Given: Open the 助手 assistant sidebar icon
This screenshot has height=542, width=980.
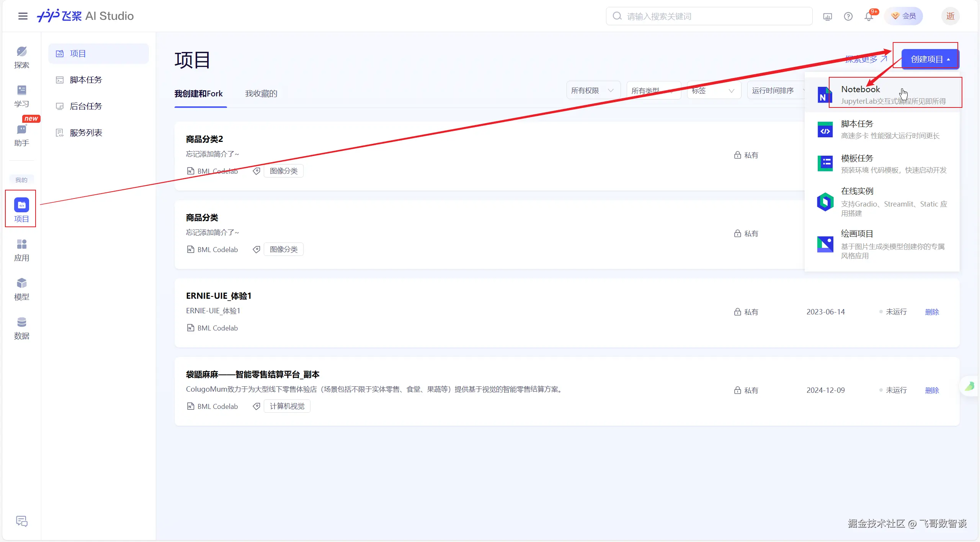Looking at the screenshot, I should coord(21,135).
